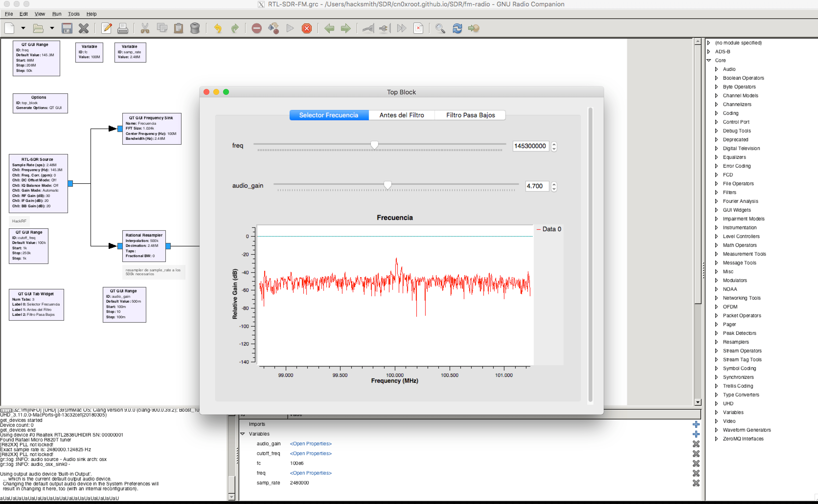Click the audio_gain slider handle
Viewport: 818px width, 504px height.
[387, 185]
